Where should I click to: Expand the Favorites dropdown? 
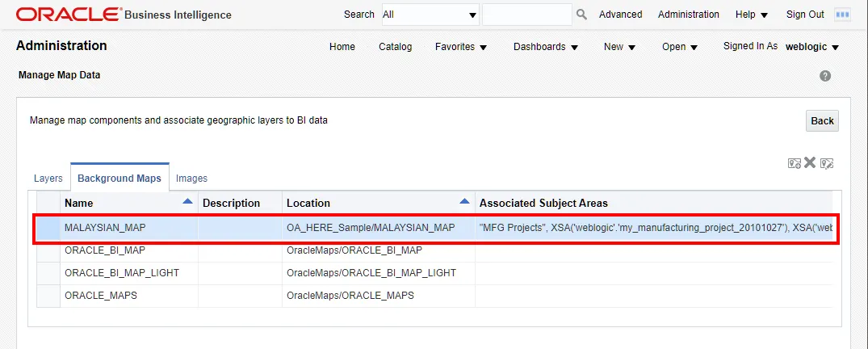461,47
